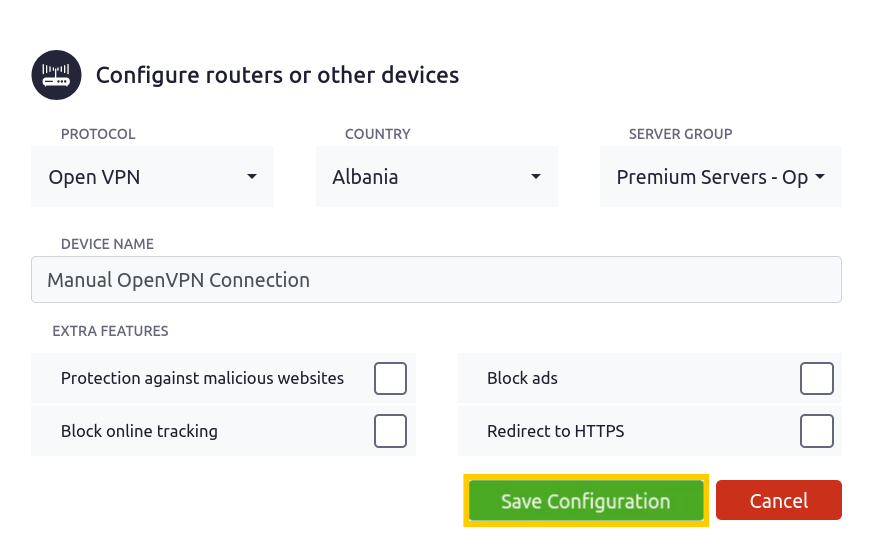The width and height of the screenshot is (873, 552).
Task: Click the Configure routers or other devices heading
Action: (x=277, y=75)
